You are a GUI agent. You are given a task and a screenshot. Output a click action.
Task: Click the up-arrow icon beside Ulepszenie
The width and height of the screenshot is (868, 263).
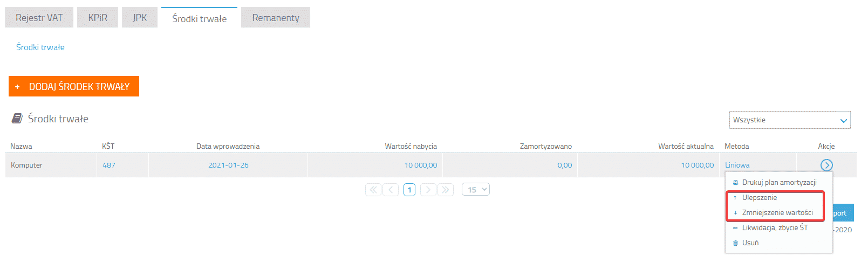point(735,198)
